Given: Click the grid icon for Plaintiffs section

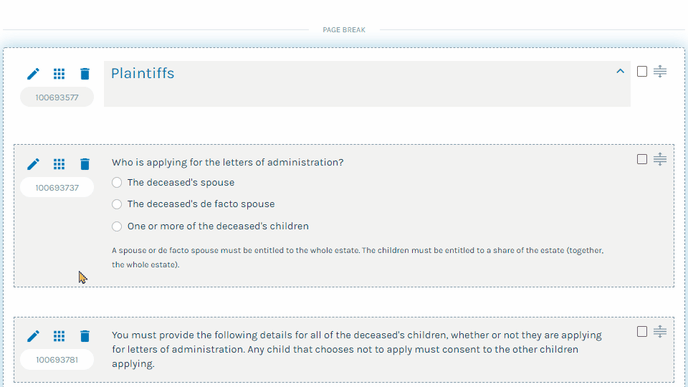Looking at the screenshot, I should click(59, 74).
